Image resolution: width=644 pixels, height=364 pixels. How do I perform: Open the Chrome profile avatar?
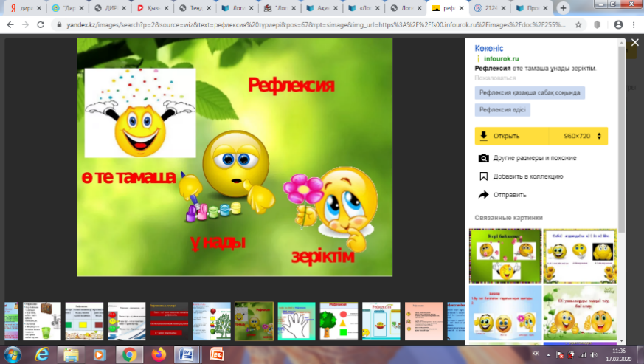[618, 24]
